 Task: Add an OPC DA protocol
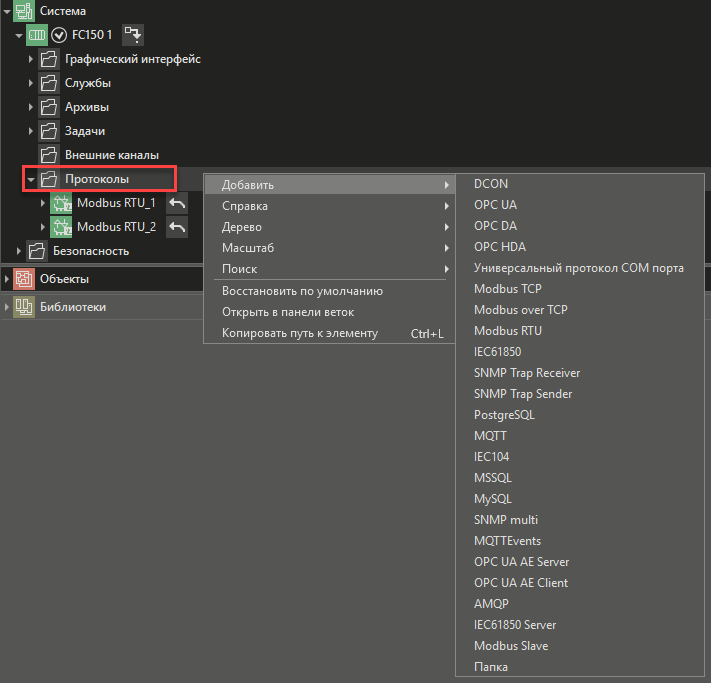pos(580,226)
